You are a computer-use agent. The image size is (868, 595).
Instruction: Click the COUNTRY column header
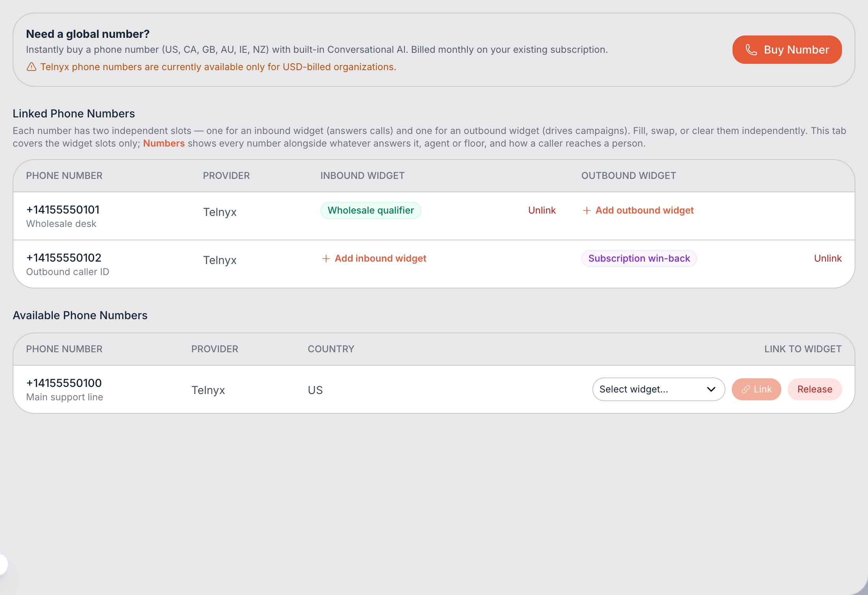pos(331,349)
